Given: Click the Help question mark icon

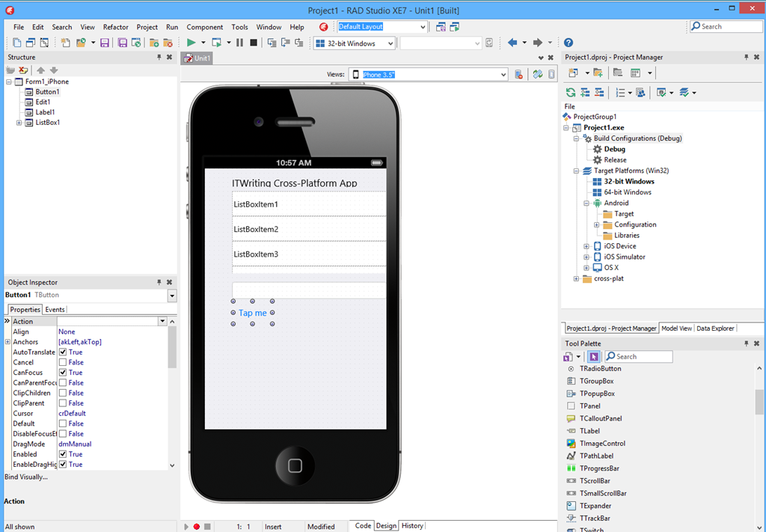Looking at the screenshot, I should [x=569, y=43].
